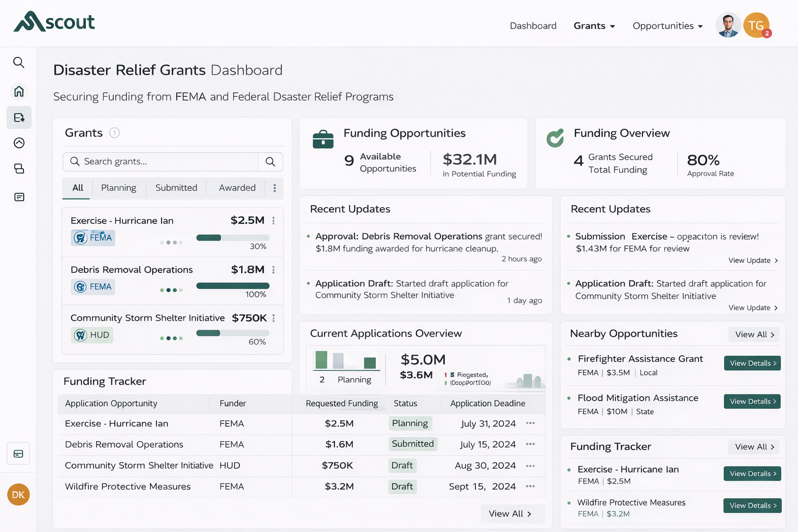Viewport: 798px width, 532px height.
Task: Open row actions for the Aug 30, 2024 deadline
Action: point(530,466)
